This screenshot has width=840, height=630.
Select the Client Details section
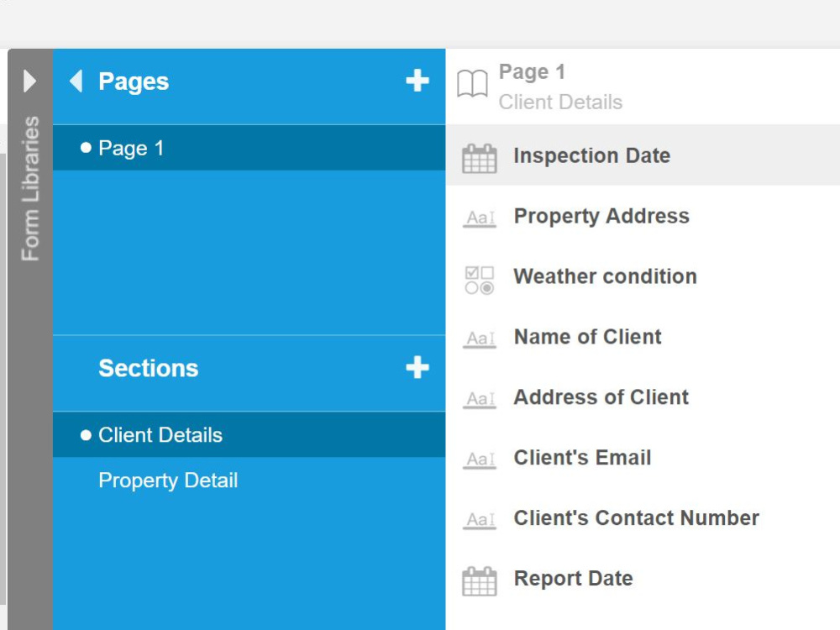tap(160, 434)
